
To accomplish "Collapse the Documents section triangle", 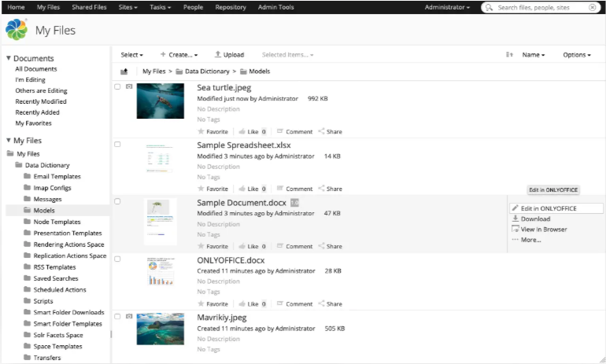I will (x=8, y=58).
